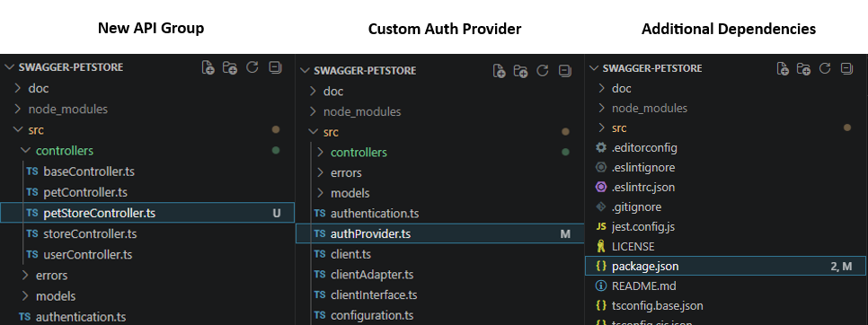868x325 pixels.
Task: Click 'New API Group' heading
Action: [151, 28]
